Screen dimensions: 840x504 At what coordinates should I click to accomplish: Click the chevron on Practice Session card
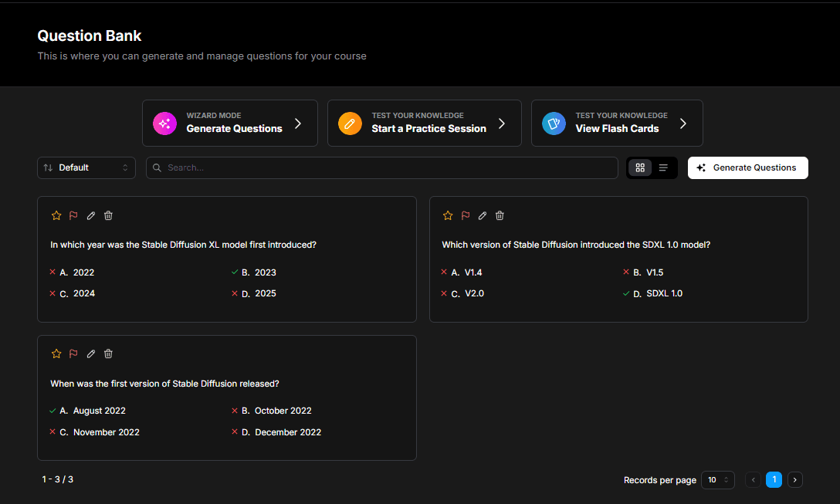(502, 123)
